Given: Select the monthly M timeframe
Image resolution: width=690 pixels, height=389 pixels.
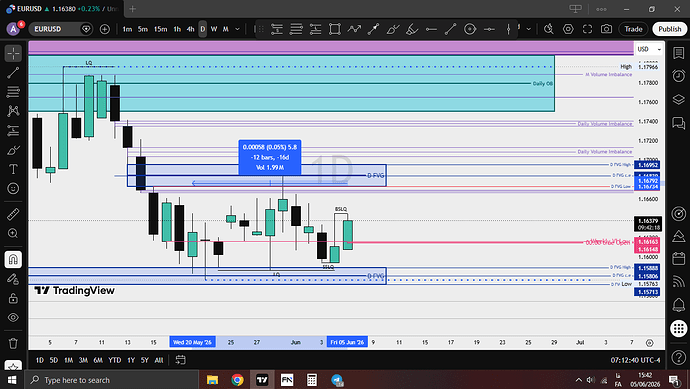Looking at the screenshot, I should (225, 29).
